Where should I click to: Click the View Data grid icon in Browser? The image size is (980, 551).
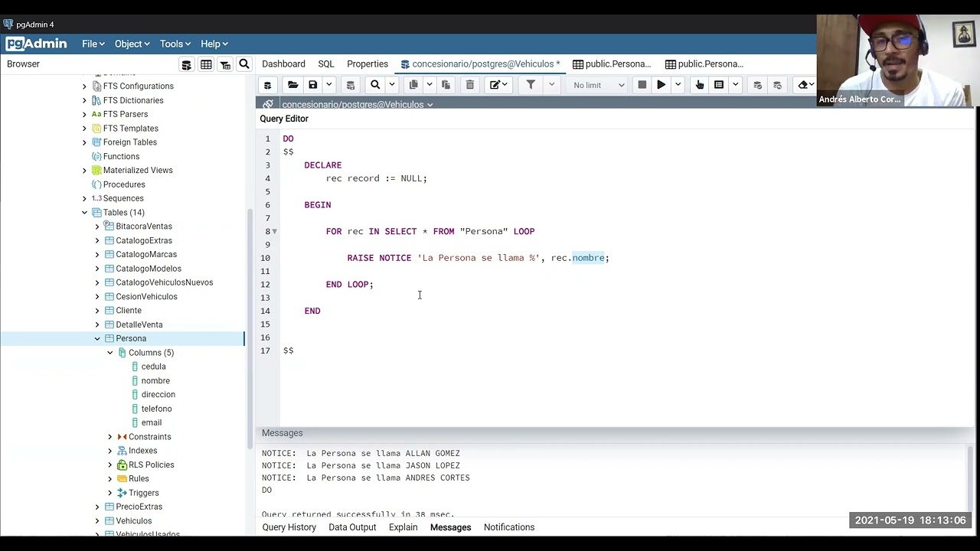click(x=206, y=64)
